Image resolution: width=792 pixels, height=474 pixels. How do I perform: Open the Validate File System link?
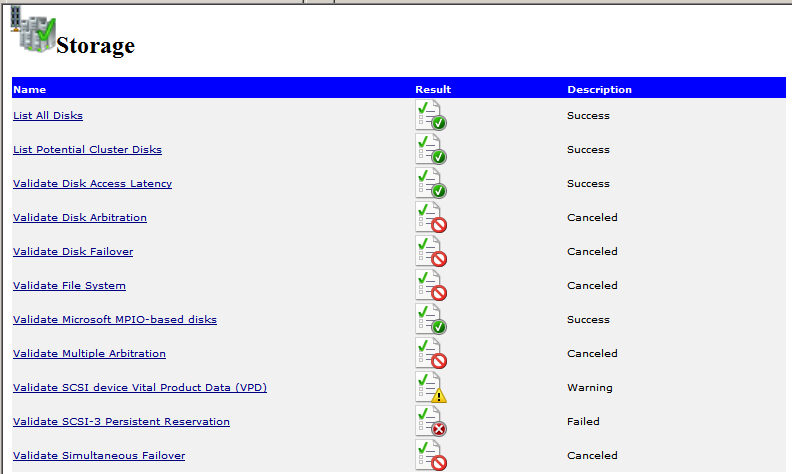click(69, 286)
